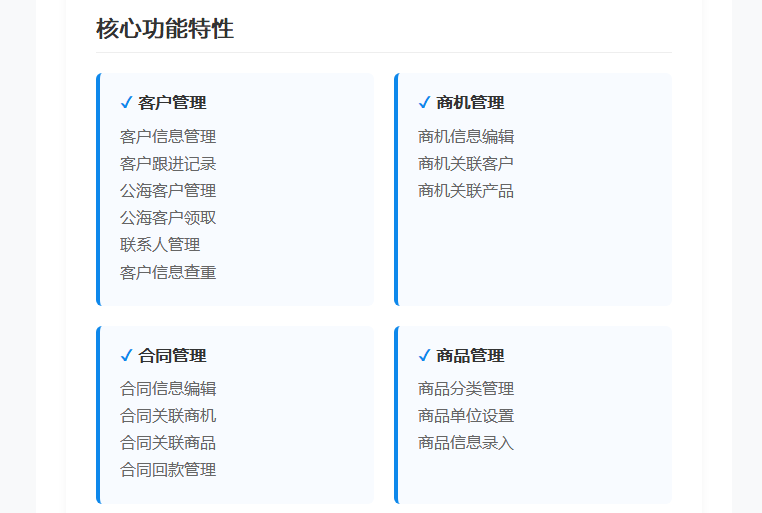Image resolution: width=762 pixels, height=513 pixels.
Task: Click the 商机信息编辑 list item
Action: pyautogui.click(x=466, y=137)
